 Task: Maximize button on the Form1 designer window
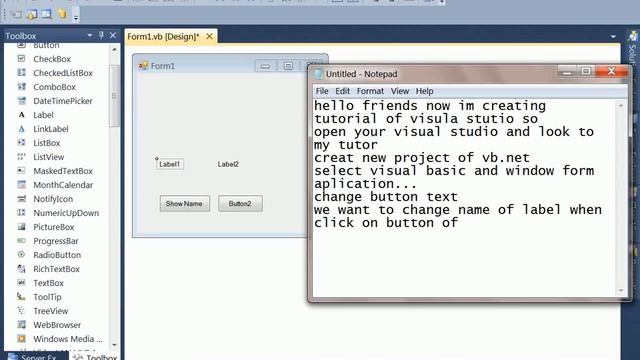click(288, 66)
